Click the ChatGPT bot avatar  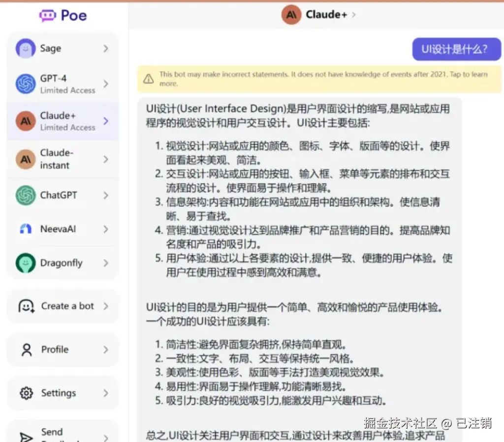tap(26, 195)
